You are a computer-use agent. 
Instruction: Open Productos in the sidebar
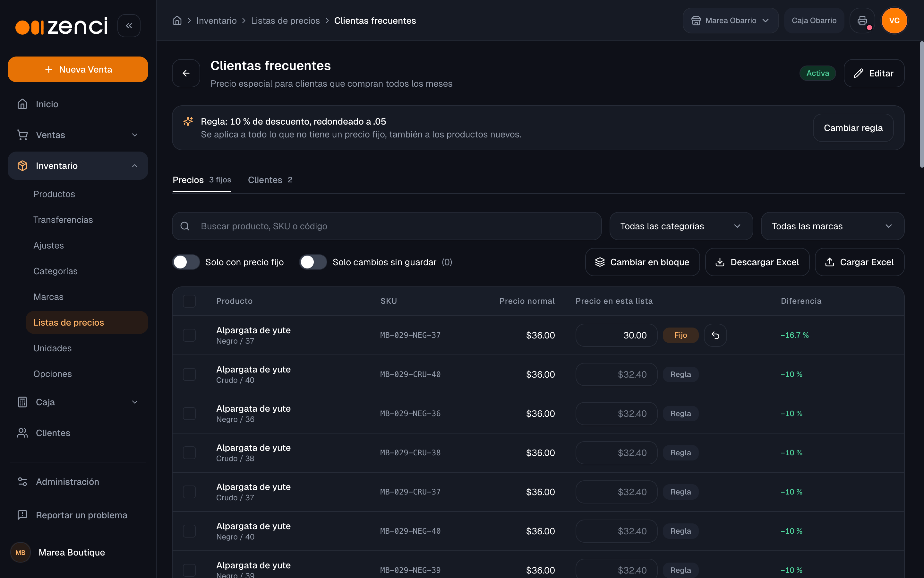tap(54, 194)
